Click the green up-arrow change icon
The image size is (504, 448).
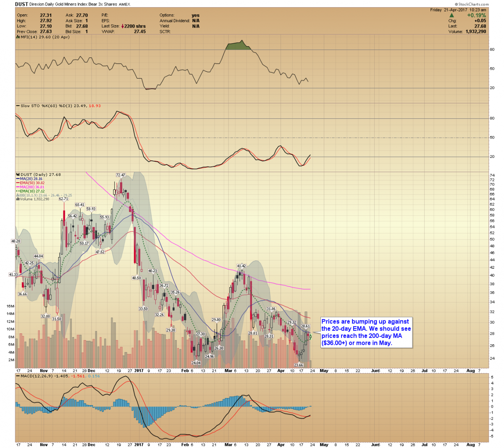[x=452, y=16]
